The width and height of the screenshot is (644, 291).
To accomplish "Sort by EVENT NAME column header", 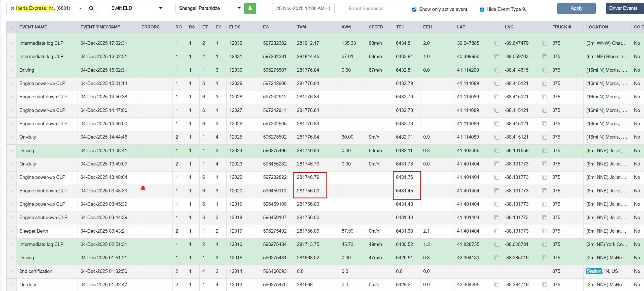I will (x=33, y=27).
